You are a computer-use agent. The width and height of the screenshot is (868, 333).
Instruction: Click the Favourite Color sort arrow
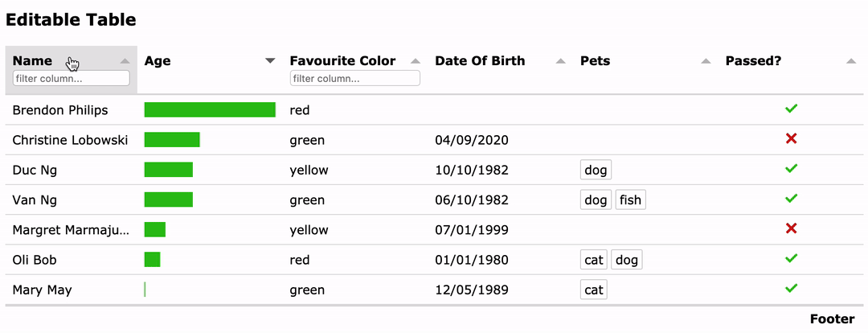tap(416, 61)
